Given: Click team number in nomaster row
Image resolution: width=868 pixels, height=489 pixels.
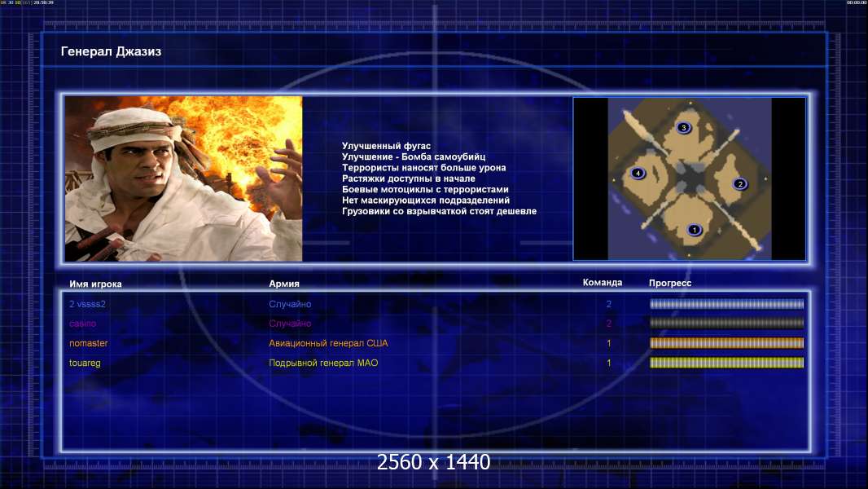Looking at the screenshot, I should pos(609,343).
